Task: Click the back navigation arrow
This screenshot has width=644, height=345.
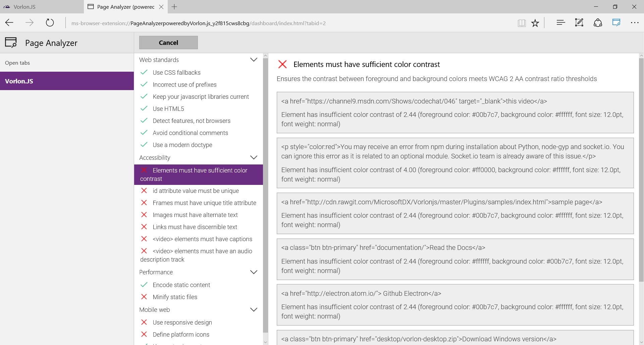Action: [9, 23]
